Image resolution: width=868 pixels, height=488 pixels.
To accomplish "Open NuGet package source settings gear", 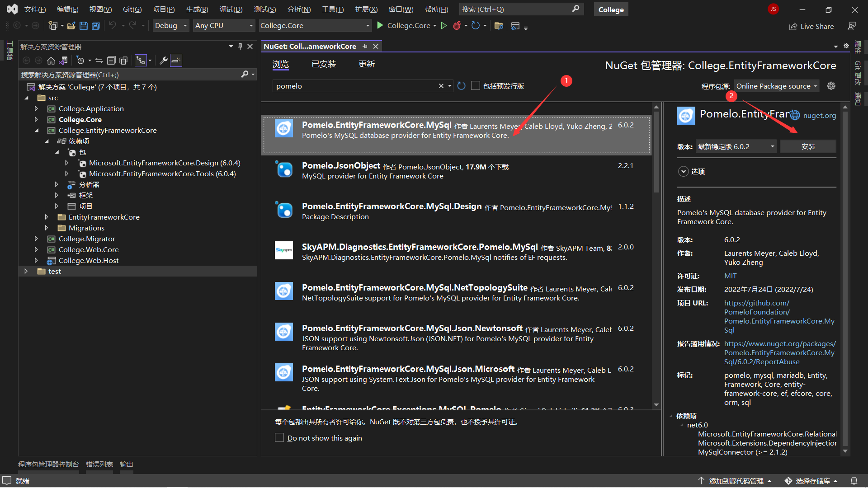I will coord(831,86).
